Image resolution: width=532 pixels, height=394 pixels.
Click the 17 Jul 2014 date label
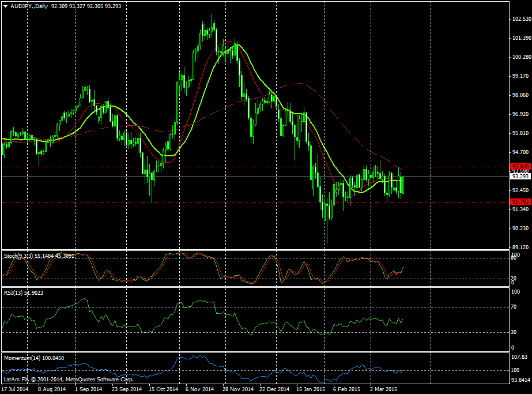[16, 389]
